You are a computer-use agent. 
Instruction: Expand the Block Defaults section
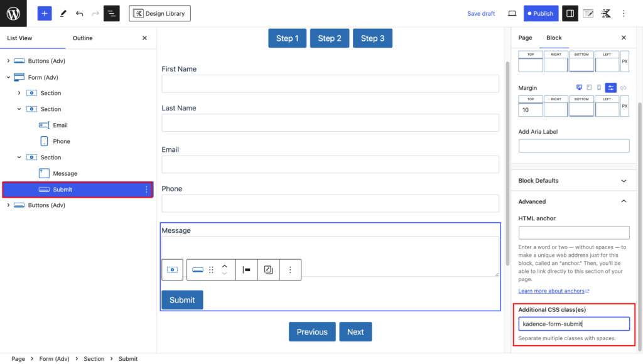[573, 180]
